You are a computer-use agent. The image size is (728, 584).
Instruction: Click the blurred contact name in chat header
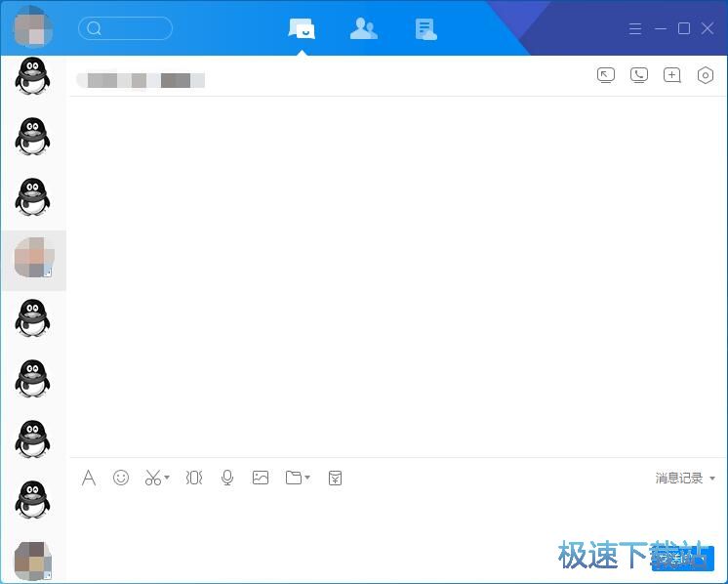pyautogui.click(x=141, y=80)
